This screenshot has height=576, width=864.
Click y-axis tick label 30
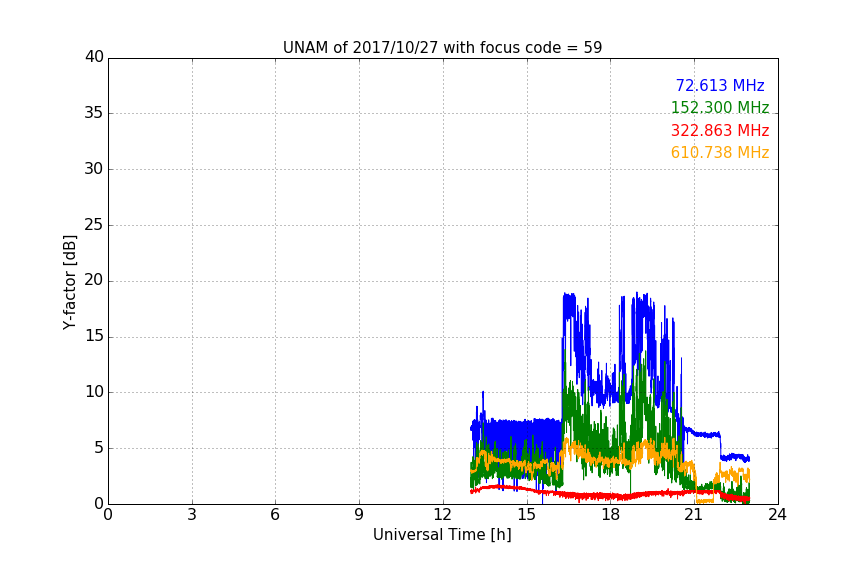pyautogui.click(x=94, y=169)
